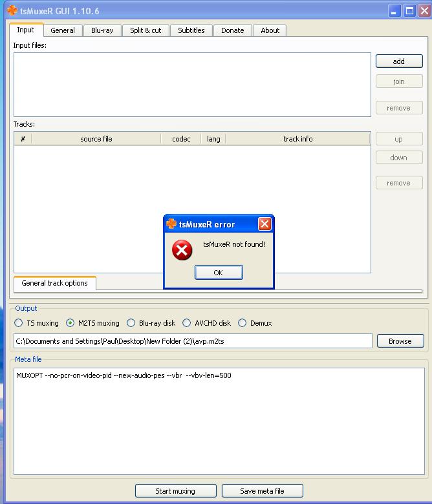Click OK in the tsMuxeR error dialog
This screenshot has width=432, height=504.
219,273
